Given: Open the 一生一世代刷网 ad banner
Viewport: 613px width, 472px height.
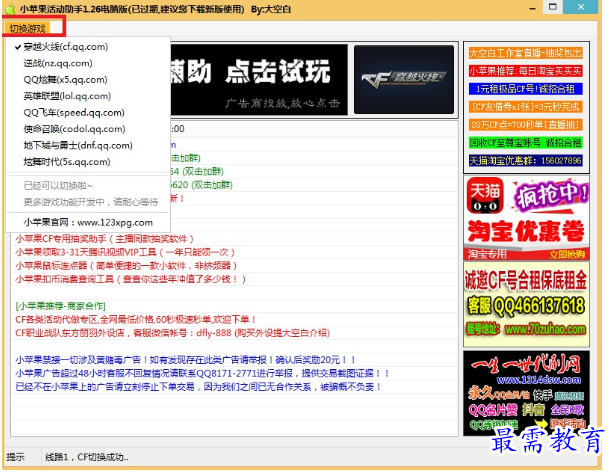Looking at the screenshot, I should pyautogui.click(x=526, y=393).
